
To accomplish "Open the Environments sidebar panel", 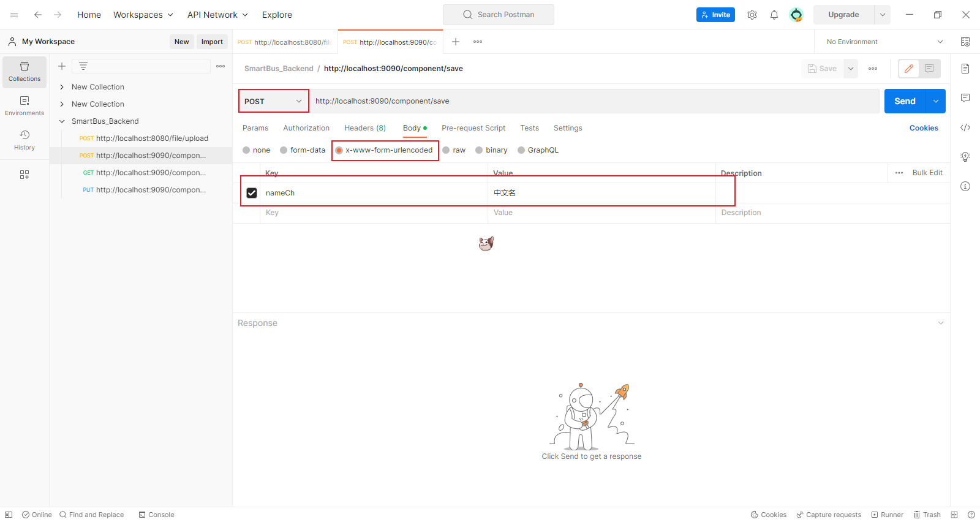I will [x=24, y=105].
